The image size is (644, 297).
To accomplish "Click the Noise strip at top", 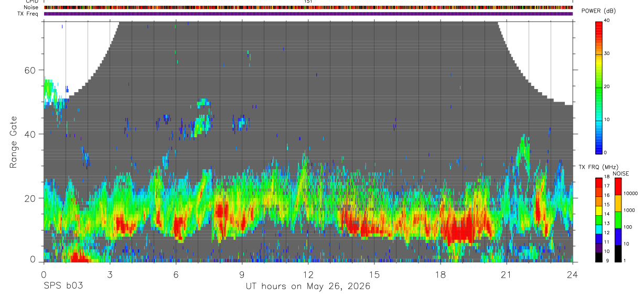I will click(308, 7).
